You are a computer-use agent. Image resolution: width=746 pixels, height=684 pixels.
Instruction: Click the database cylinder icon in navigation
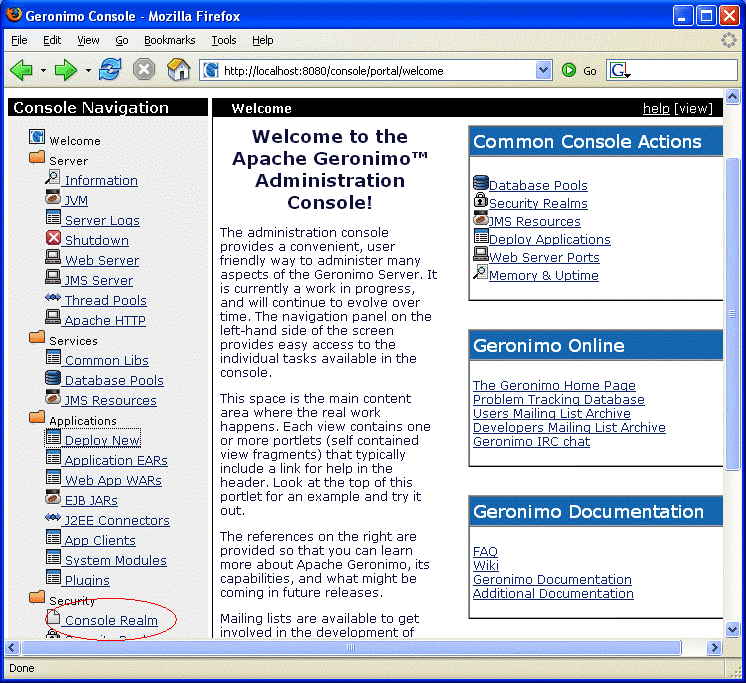pyautogui.click(x=53, y=378)
